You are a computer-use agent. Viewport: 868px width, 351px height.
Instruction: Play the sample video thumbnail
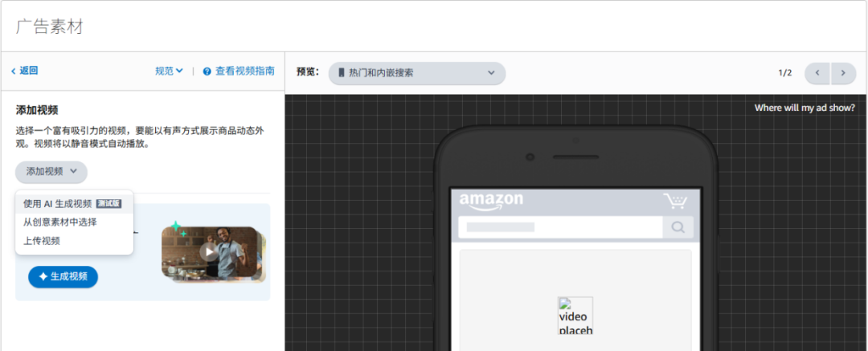[x=209, y=252]
